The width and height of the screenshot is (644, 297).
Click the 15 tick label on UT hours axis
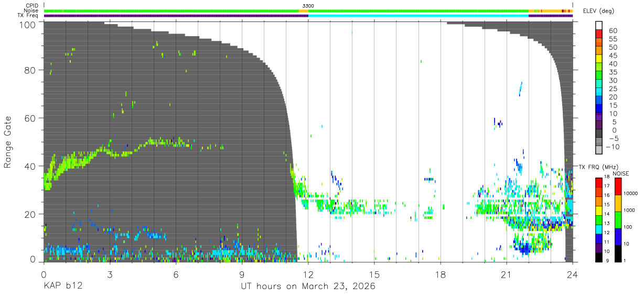(x=374, y=274)
